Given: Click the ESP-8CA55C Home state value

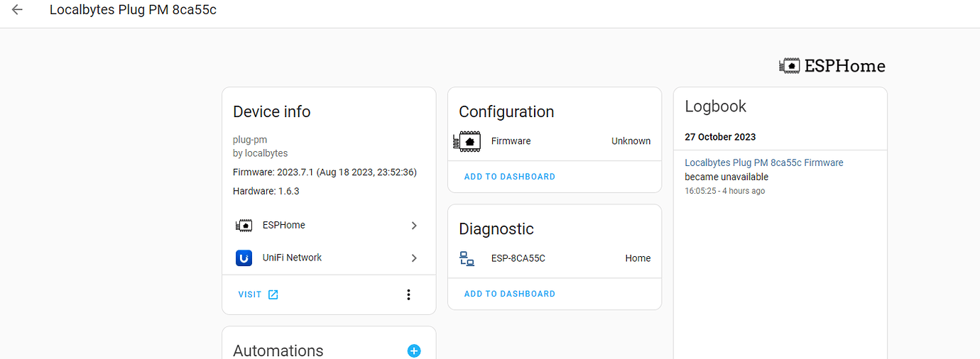Looking at the screenshot, I should 638,258.
